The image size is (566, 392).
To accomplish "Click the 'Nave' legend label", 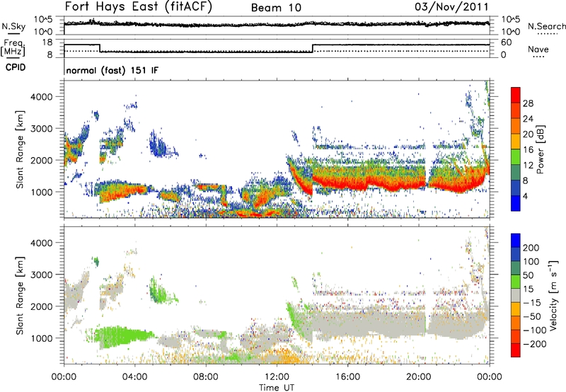I will (x=538, y=49).
